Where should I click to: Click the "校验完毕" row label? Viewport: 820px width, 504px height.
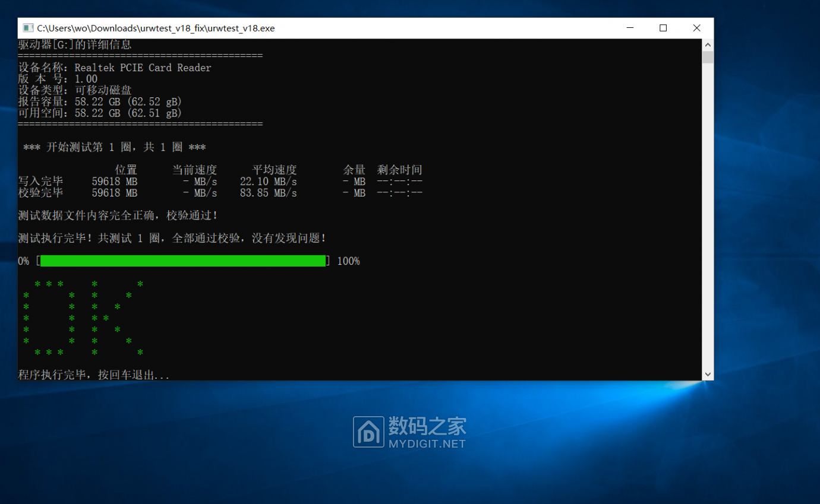[x=40, y=193]
